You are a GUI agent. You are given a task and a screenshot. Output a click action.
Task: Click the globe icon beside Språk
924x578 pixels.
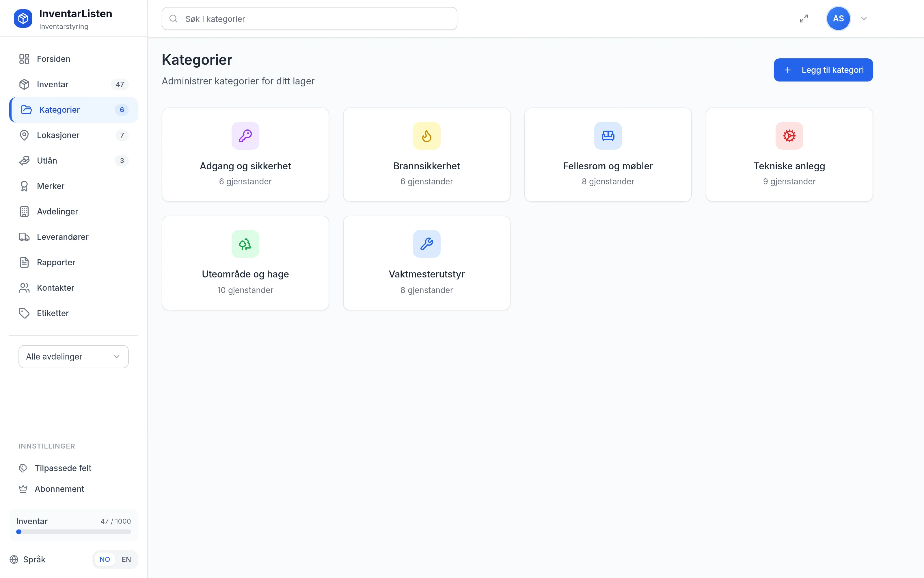[x=14, y=559]
